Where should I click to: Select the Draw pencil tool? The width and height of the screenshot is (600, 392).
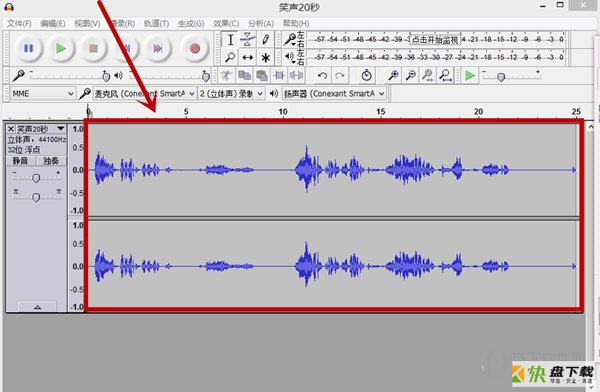pos(265,39)
